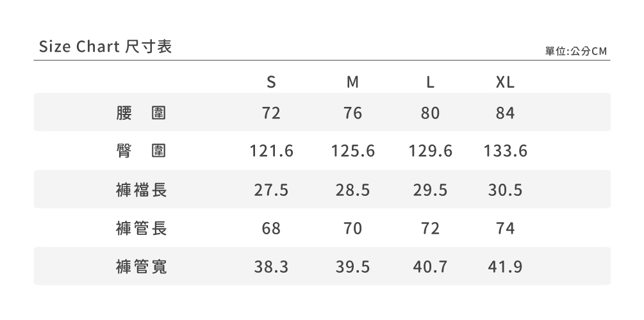The width and height of the screenshot is (644, 320).
Task: Click the 74 leg length value
Action: click(x=505, y=228)
